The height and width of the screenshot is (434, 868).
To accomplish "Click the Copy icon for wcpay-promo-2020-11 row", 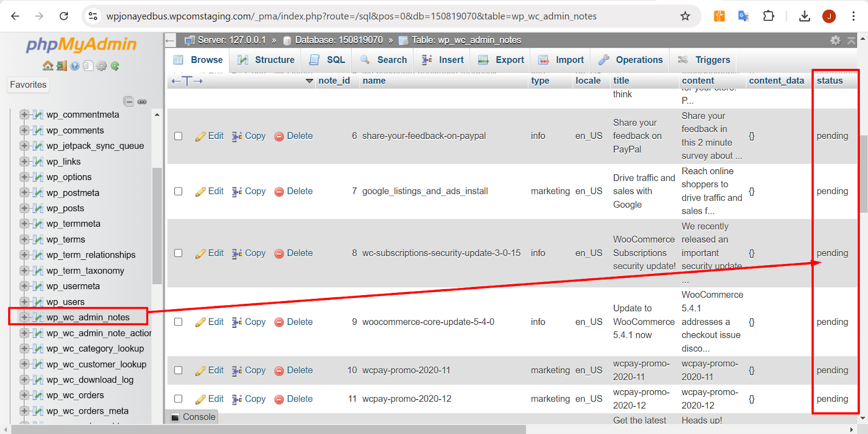I will point(237,371).
